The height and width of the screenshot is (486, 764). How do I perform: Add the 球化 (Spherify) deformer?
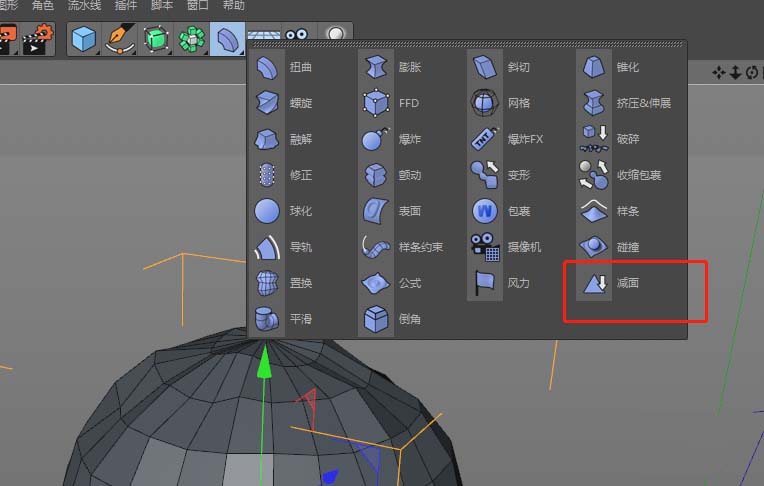pyautogui.click(x=284, y=211)
